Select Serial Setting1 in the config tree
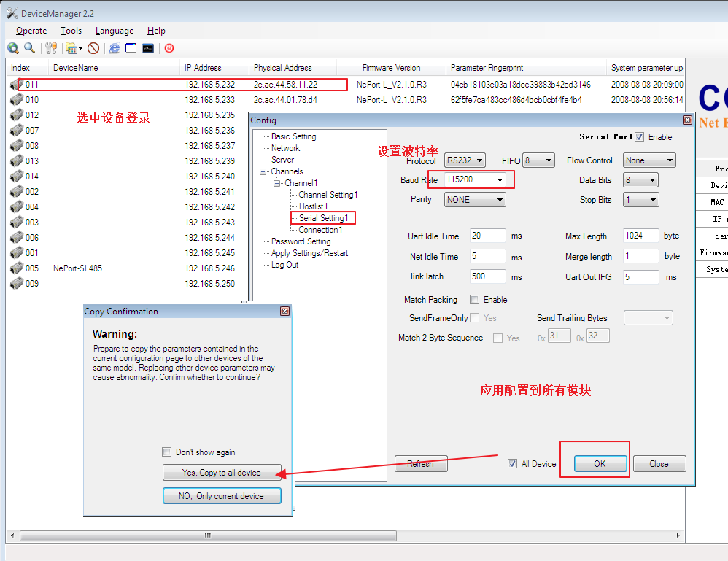The width and height of the screenshot is (728, 561). (x=323, y=218)
